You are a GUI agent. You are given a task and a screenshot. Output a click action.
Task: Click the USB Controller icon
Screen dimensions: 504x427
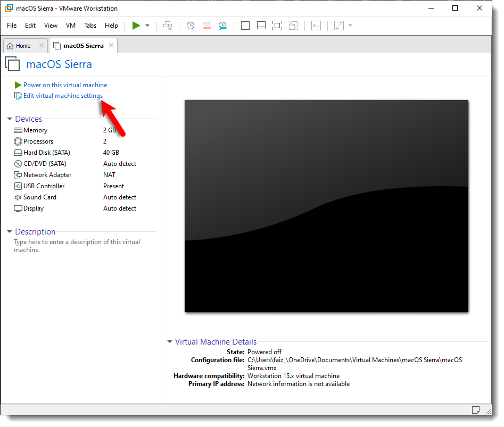coord(18,186)
